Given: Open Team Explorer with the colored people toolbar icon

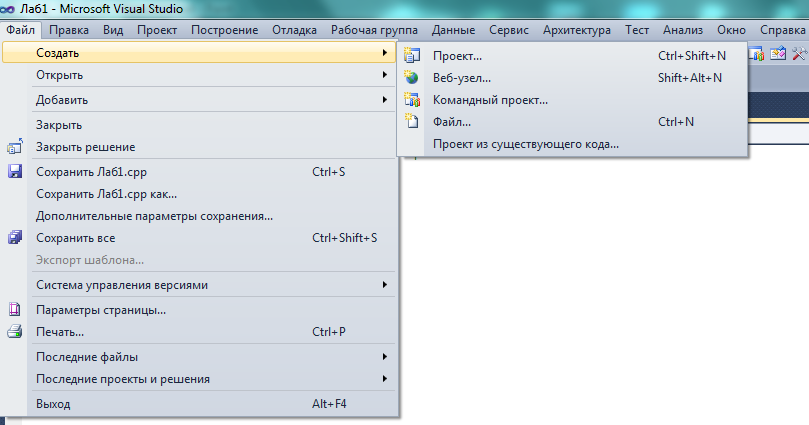Looking at the screenshot, I should point(756,54).
